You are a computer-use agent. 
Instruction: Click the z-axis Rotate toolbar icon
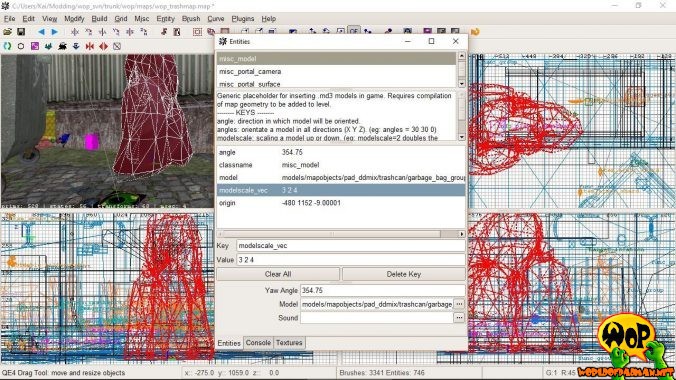tap(144, 32)
